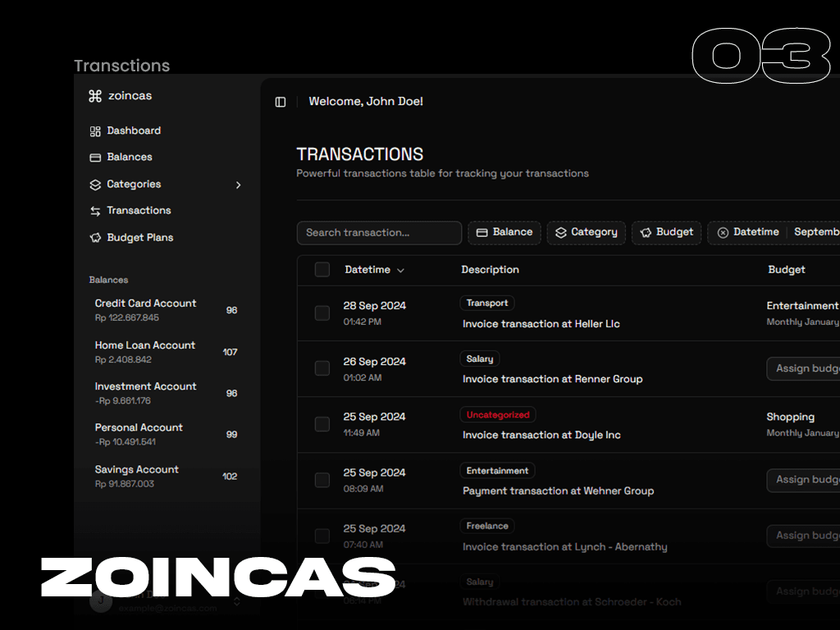Image resolution: width=840 pixels, height=630 pixels.
Task: Toggle the sidebar panel icon
Action: point(281,102)
